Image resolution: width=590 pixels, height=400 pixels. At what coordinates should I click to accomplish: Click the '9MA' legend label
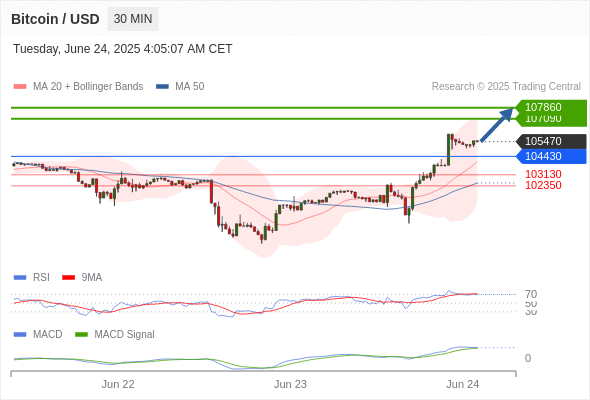(92, 278)
